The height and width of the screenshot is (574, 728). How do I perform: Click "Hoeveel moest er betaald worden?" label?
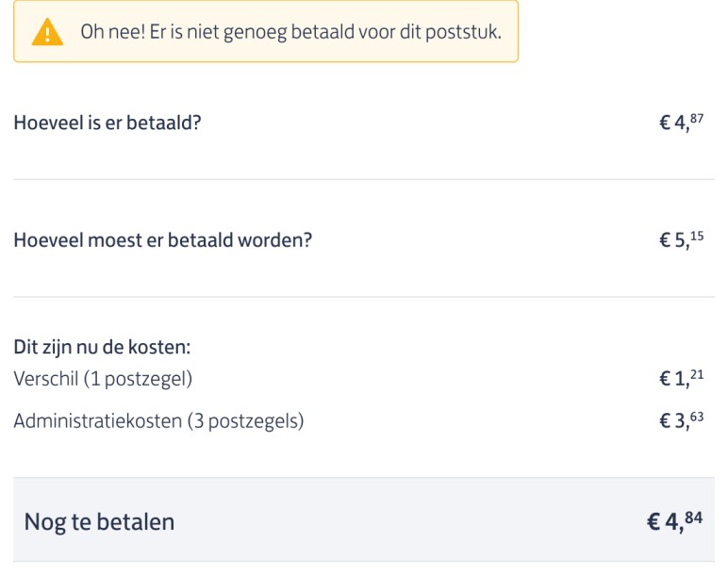click(x=162, y=239)
